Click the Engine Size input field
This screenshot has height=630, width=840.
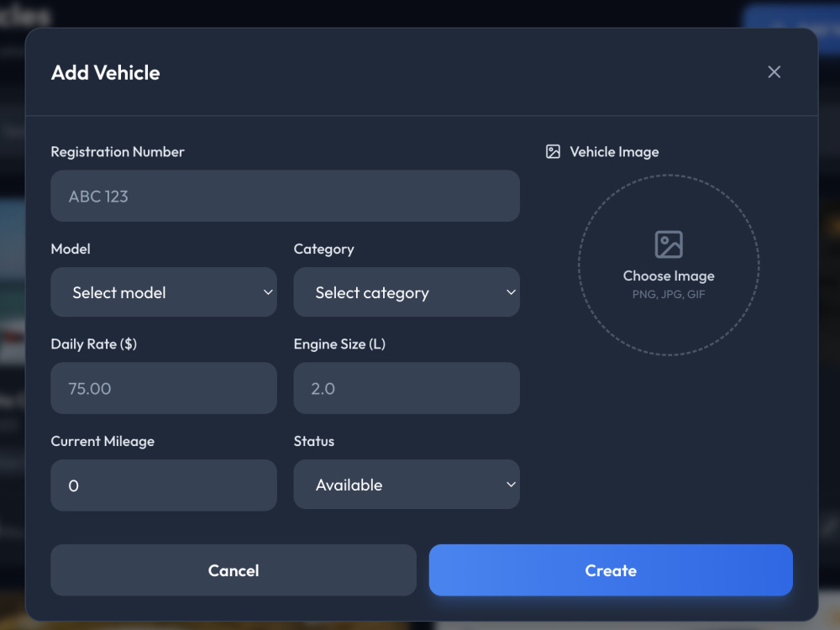tap(407, 388)
